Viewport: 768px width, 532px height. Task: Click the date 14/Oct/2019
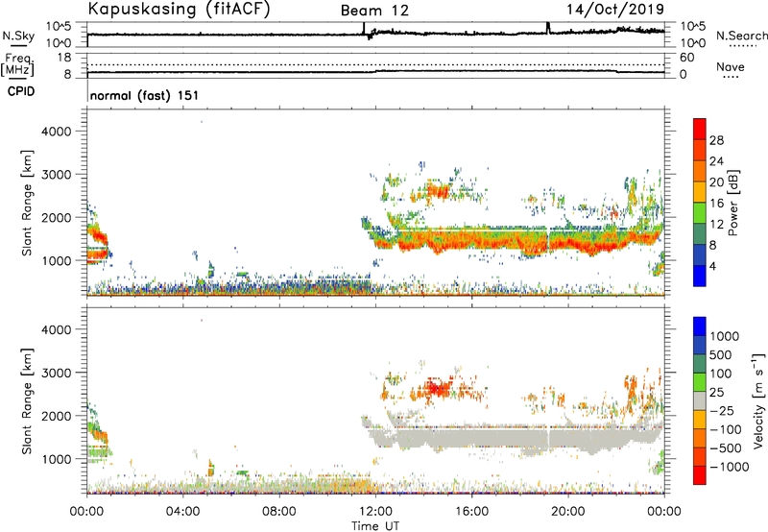615,9
